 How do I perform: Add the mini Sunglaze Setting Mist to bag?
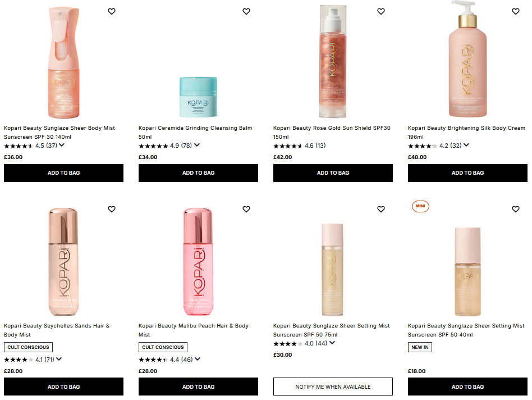[467, 387]
